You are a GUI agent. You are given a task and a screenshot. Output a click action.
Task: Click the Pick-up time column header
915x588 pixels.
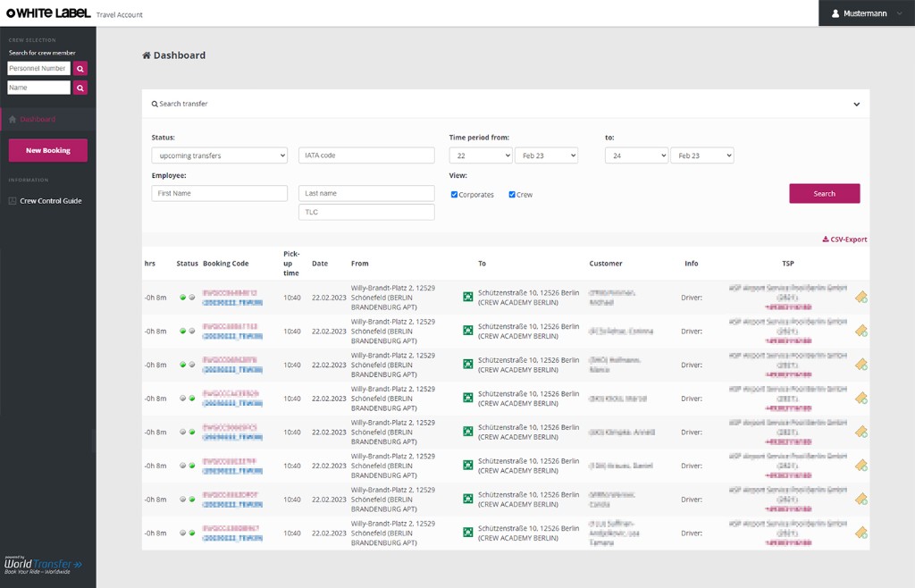coord(291,264)
